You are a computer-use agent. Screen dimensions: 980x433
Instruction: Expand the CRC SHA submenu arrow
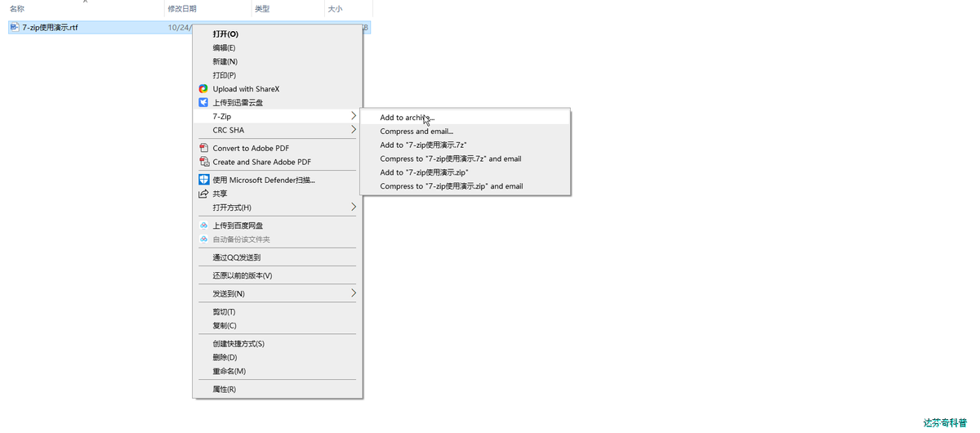coord(354,130)
